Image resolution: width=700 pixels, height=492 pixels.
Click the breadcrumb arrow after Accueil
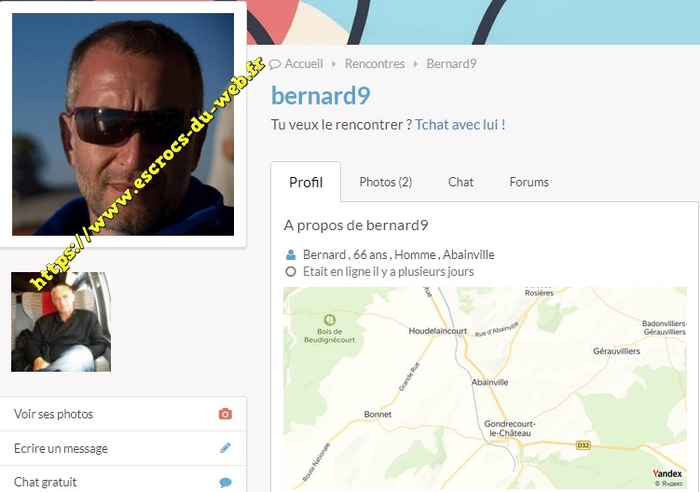click(333, 64)
